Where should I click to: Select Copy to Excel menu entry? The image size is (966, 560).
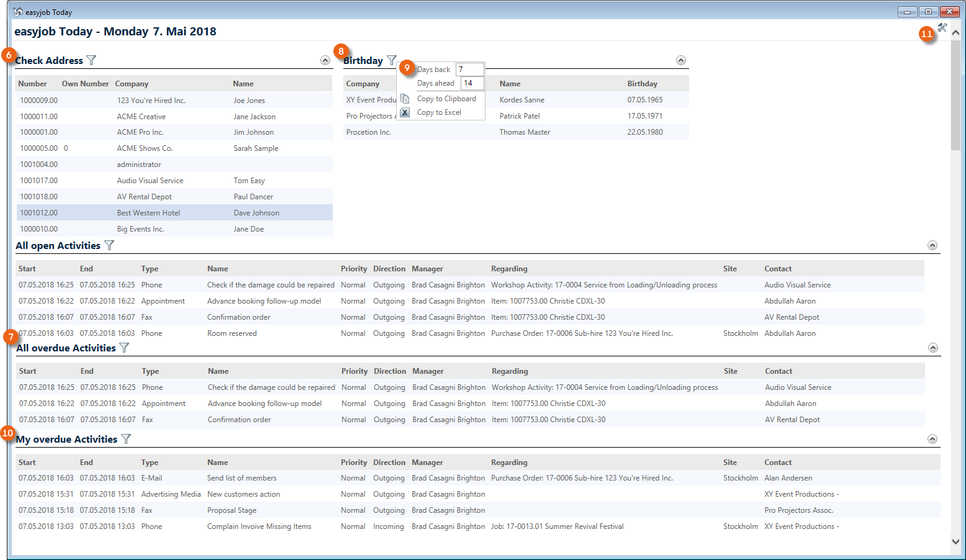(439, 112)
